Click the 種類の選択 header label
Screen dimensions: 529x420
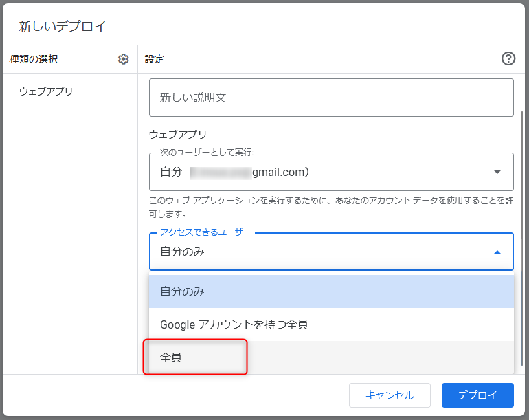pos(34,59)
